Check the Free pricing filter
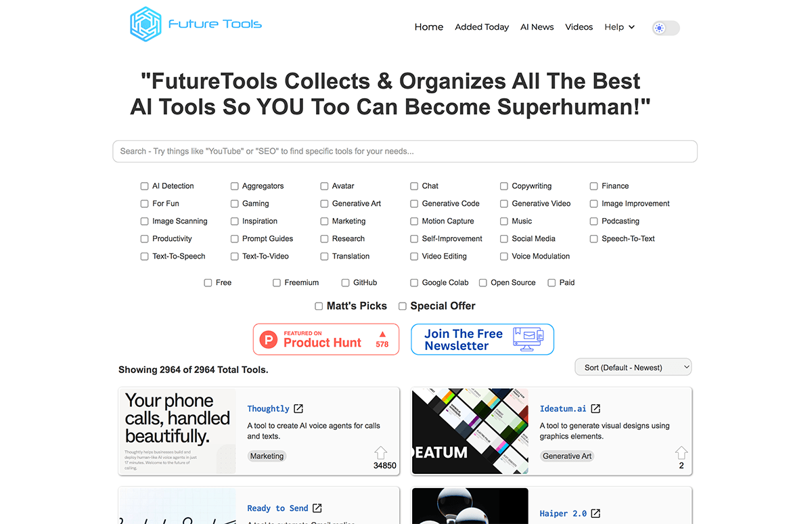This screenshot has width=812, height=524. (x=208, y=282)
